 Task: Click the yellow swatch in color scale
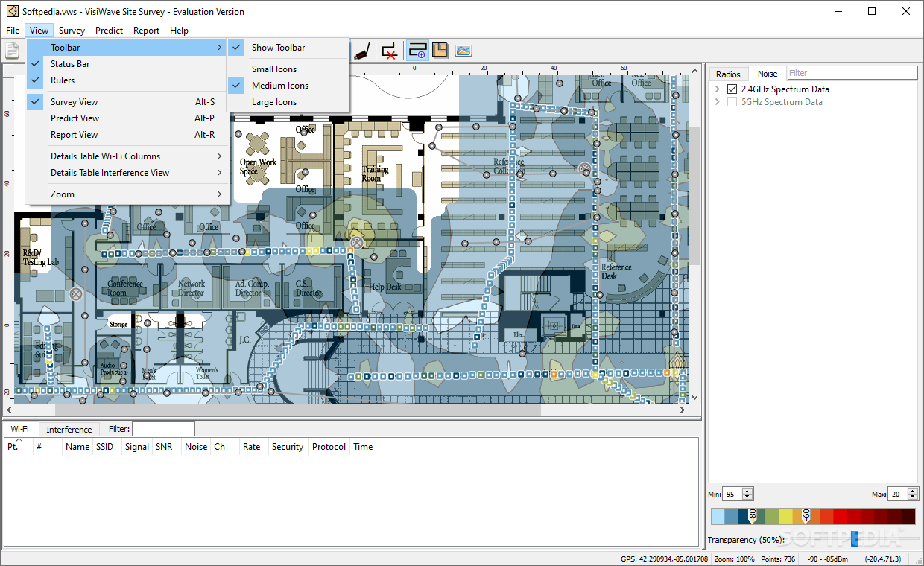[x=786, y=517]
